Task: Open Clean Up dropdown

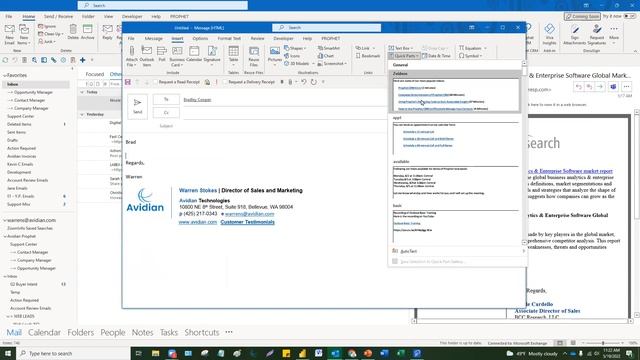Action: click(51, 34)
